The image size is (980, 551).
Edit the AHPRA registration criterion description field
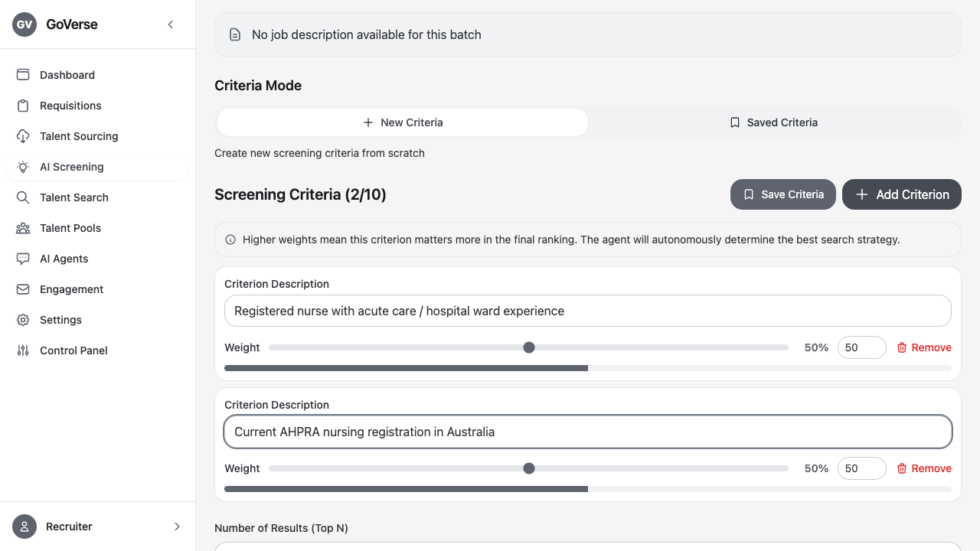pos(588,432)
